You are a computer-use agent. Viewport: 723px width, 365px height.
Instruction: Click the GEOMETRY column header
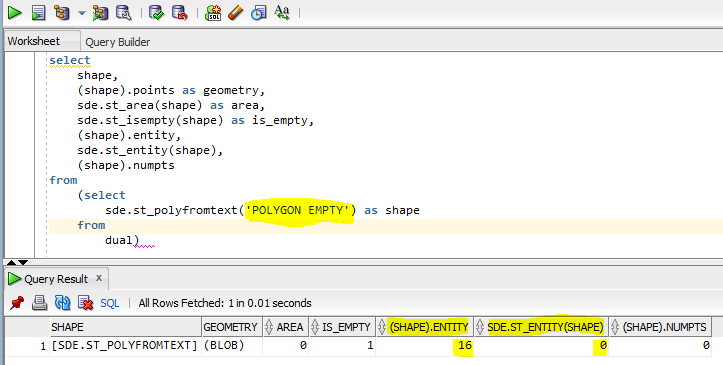[231, 327]
